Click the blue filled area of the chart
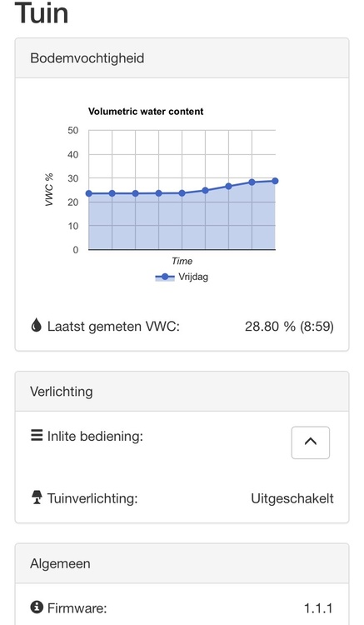 [182, 223]
